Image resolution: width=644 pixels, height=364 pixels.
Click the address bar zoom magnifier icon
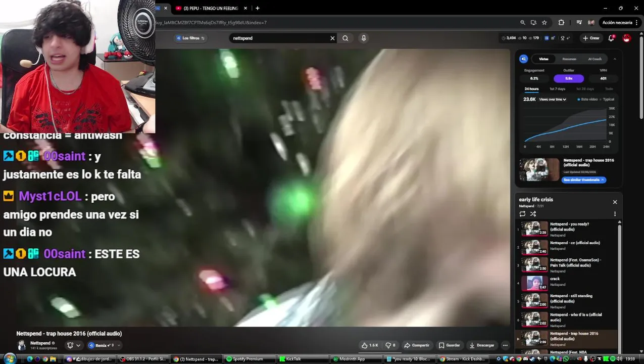pos(523,22)
